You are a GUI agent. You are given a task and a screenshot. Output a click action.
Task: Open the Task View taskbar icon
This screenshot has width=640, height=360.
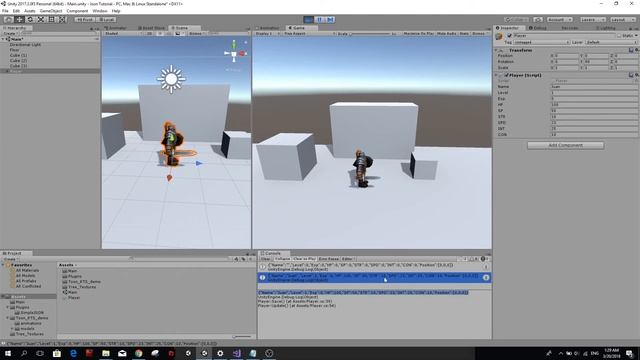pos(40,353)
